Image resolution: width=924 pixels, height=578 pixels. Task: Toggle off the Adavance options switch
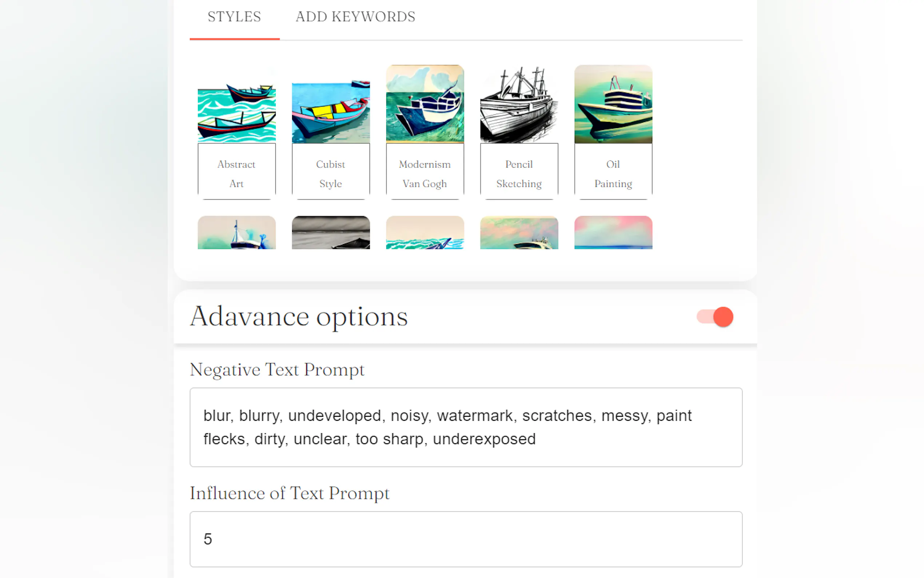click(715, 317)
